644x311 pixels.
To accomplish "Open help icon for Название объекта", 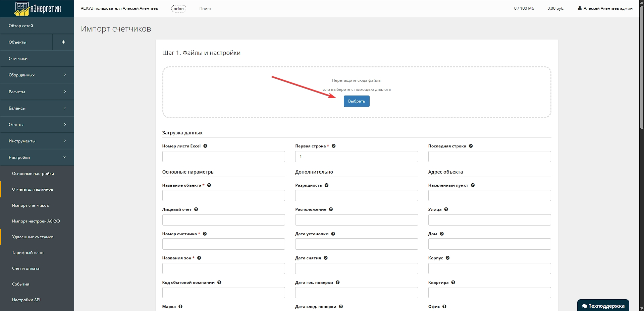I will (209, 185).
